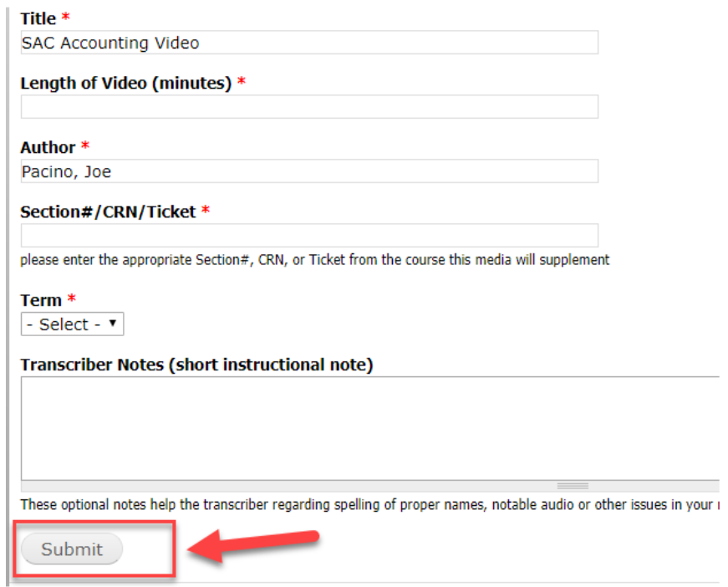Click the Title text field

pos(309,43)
